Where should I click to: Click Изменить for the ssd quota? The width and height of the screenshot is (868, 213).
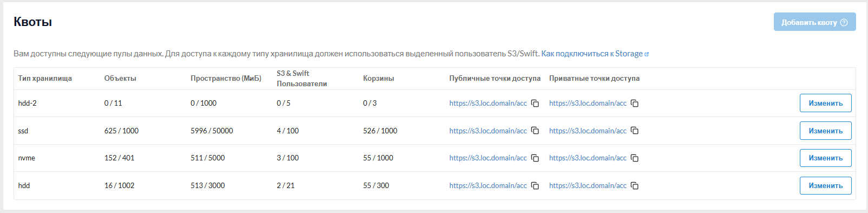point(825,131)
